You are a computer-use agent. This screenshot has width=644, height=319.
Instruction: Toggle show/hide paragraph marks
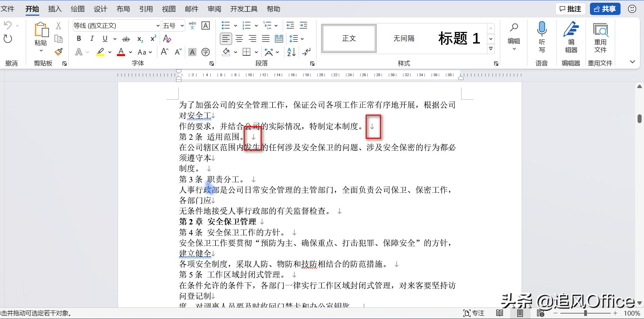[306, 52]
